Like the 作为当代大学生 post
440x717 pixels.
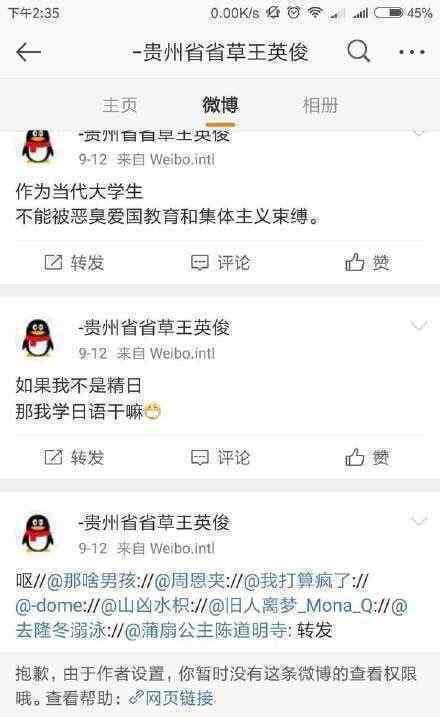(x=367, y=262)
